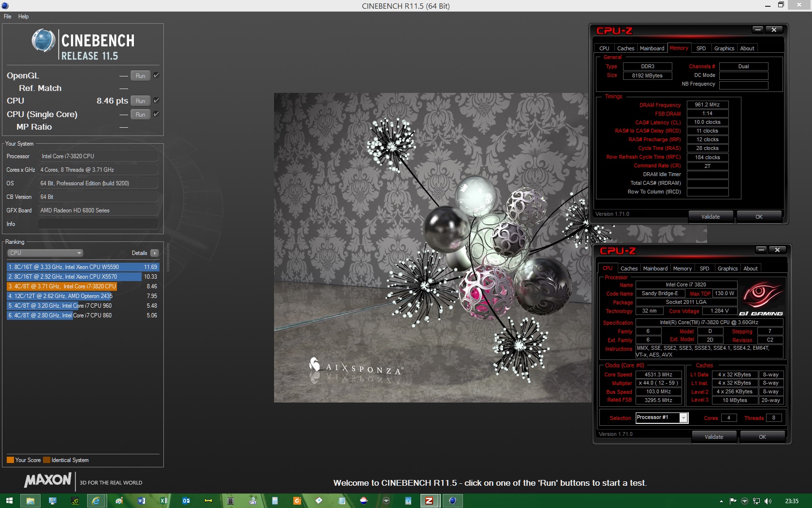Open the Help menu
812x508 pixels.
pos(23,16)
